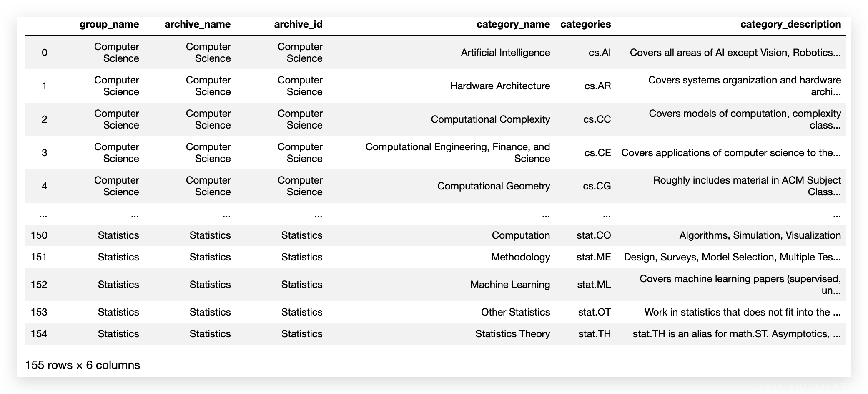The height and width of the screenshot is (394, 868).
Task: Click 'Covers applications of computer science' description
Action: 731,153
